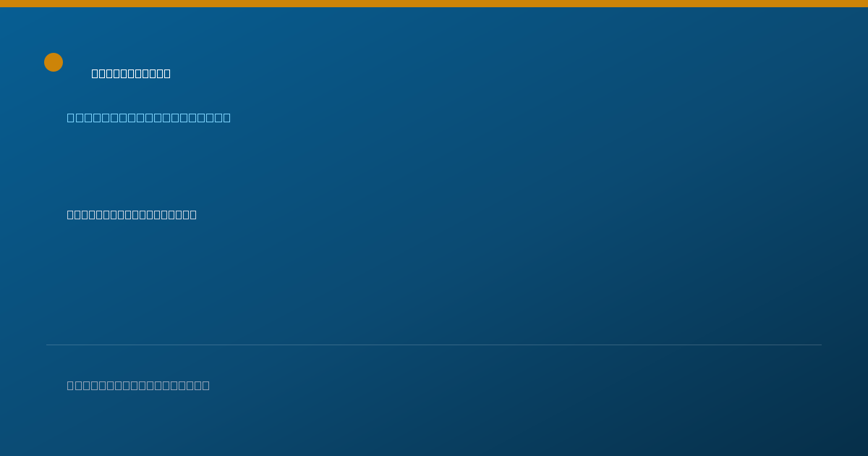Click the white body text line
The height and width of the screenshot is (456, 868).
[132, 214]
